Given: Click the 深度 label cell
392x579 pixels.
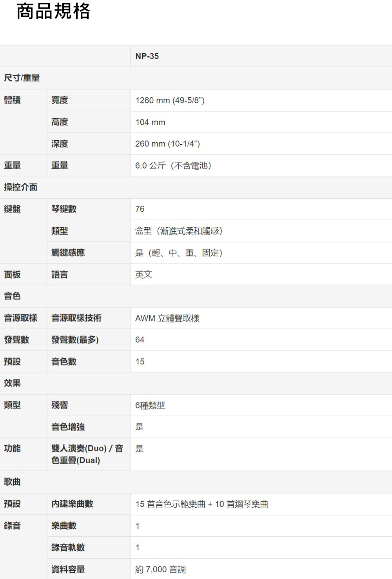Looking at the screenshot, I should coord(89,143).
